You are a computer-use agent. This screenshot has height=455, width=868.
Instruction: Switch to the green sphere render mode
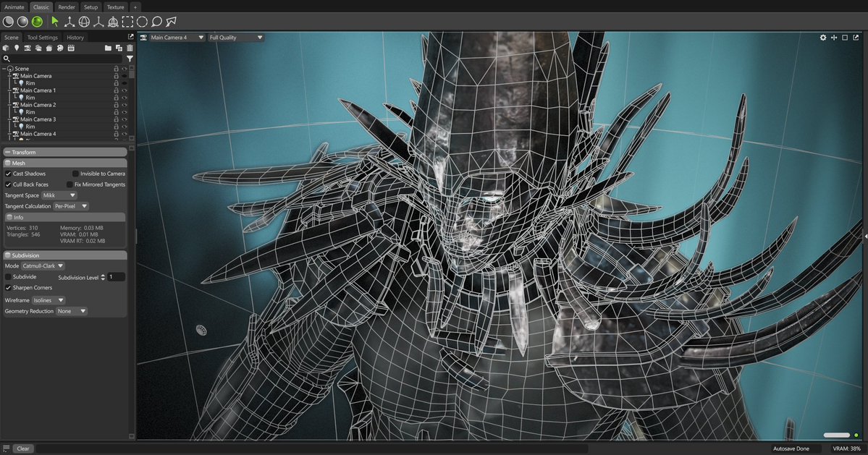coord(37,22)
